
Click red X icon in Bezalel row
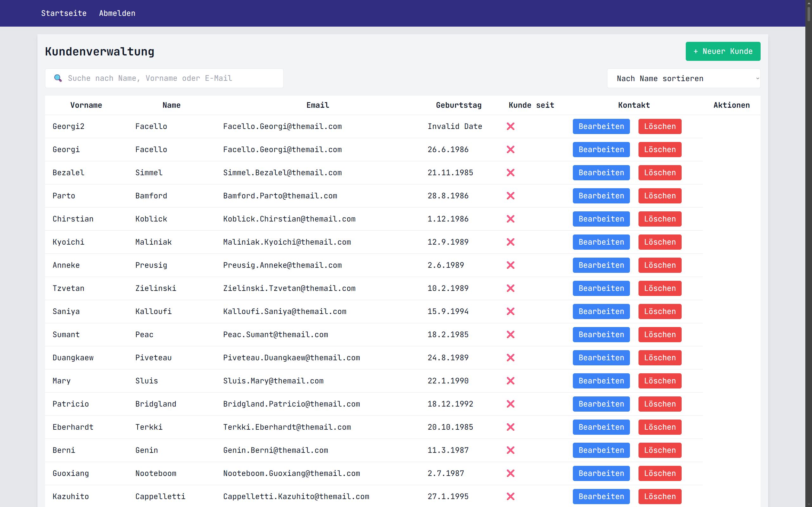(510, 173)
